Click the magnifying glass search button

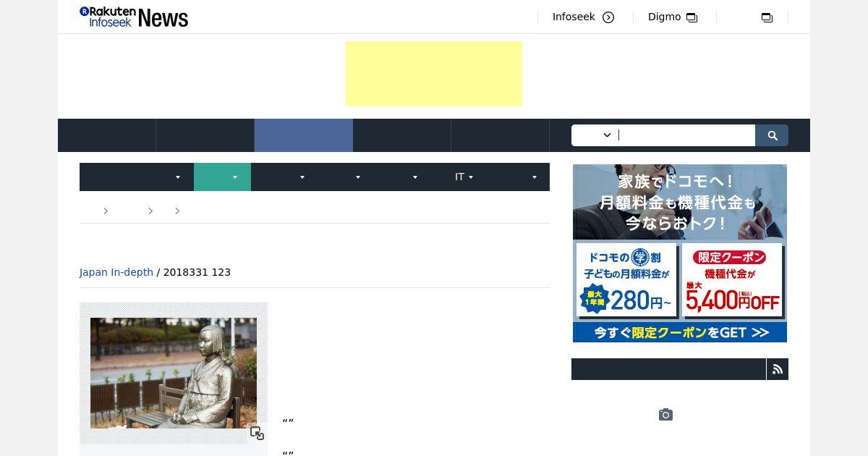coord(772,135)
